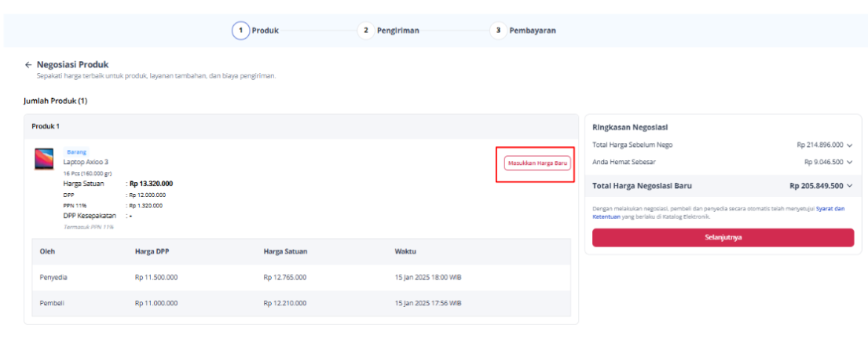The height and width of the screenshot is (347, 868).
Task: Click the Barang category tag
Action: 76,152
